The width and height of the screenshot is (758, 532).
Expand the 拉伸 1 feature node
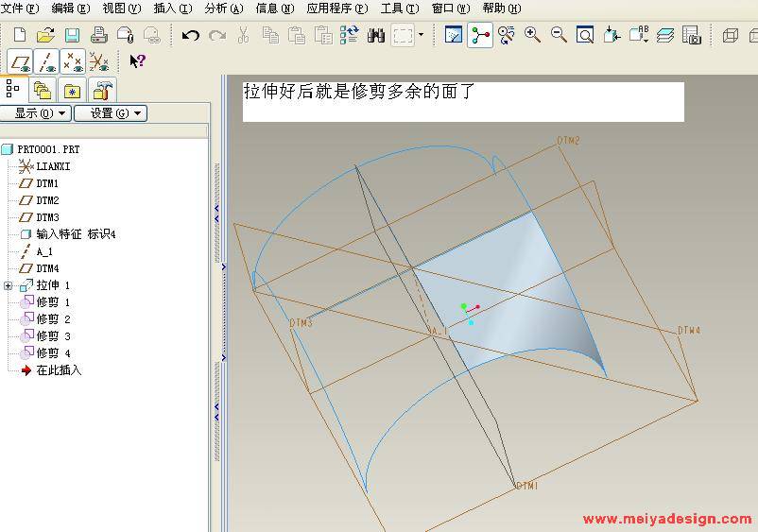click(9, 285)
